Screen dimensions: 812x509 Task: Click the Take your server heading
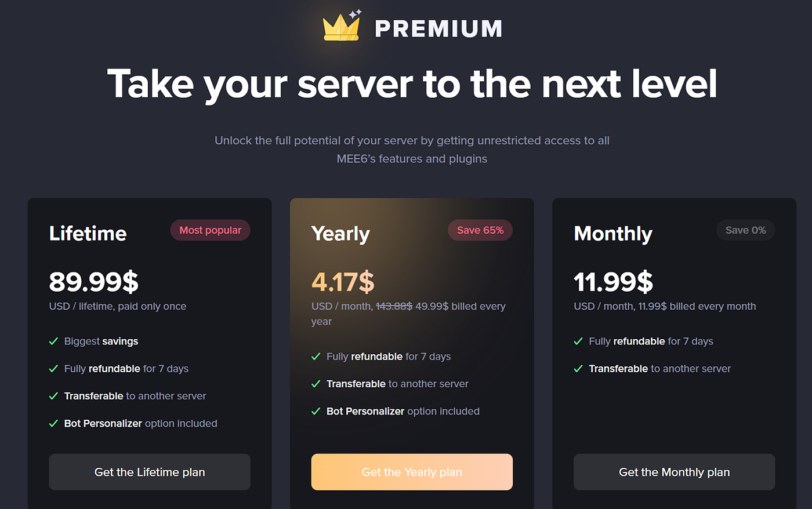coord(412,84)
